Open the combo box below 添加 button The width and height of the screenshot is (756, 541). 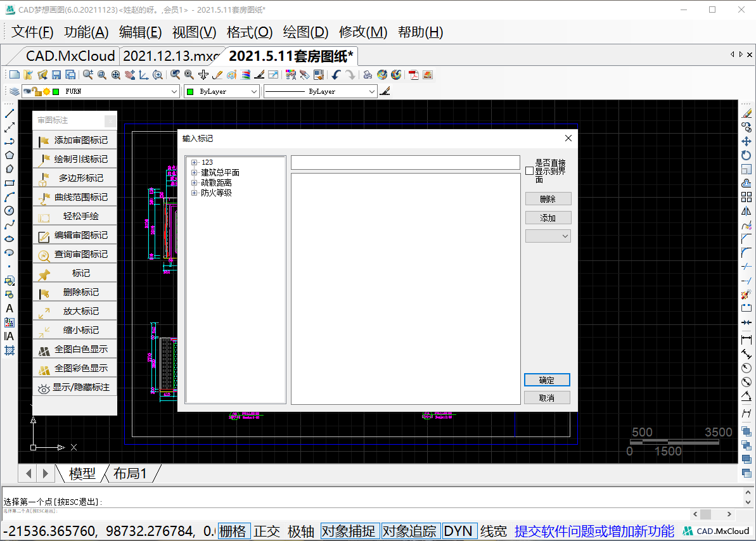coord(548,236)
